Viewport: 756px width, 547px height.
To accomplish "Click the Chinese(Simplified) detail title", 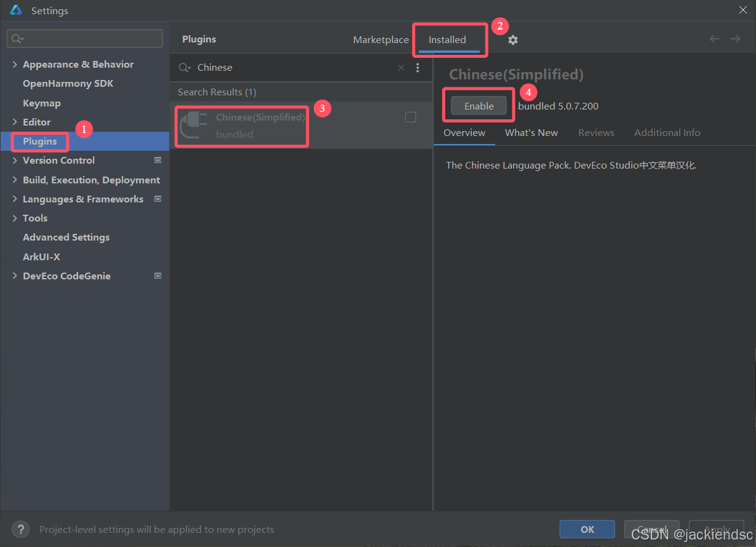I will click(x=516, y=74).
